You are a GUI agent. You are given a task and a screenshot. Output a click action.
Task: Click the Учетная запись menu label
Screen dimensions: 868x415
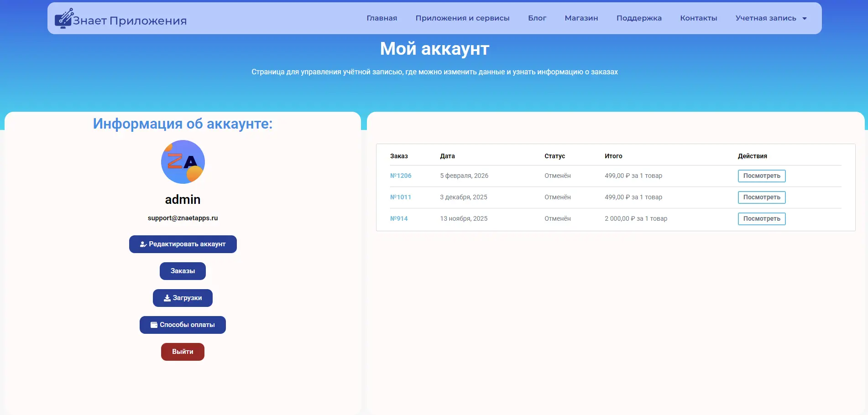click(x=766, y=18)
